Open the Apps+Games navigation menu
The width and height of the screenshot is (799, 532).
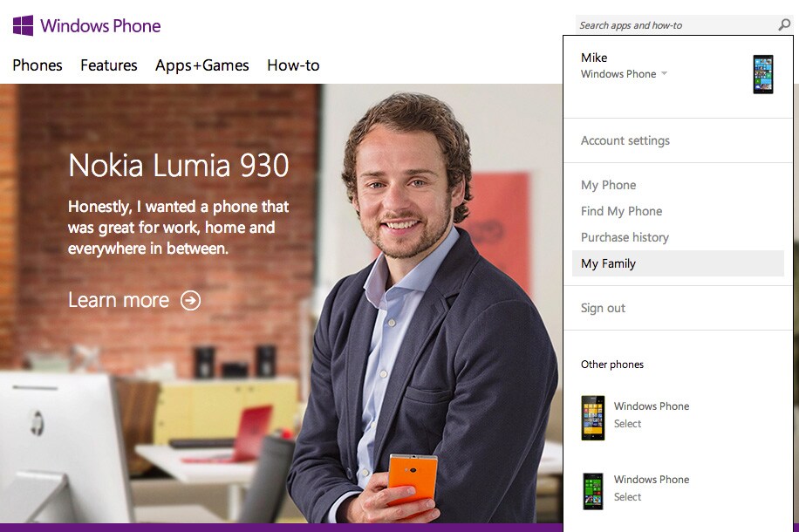201,65
